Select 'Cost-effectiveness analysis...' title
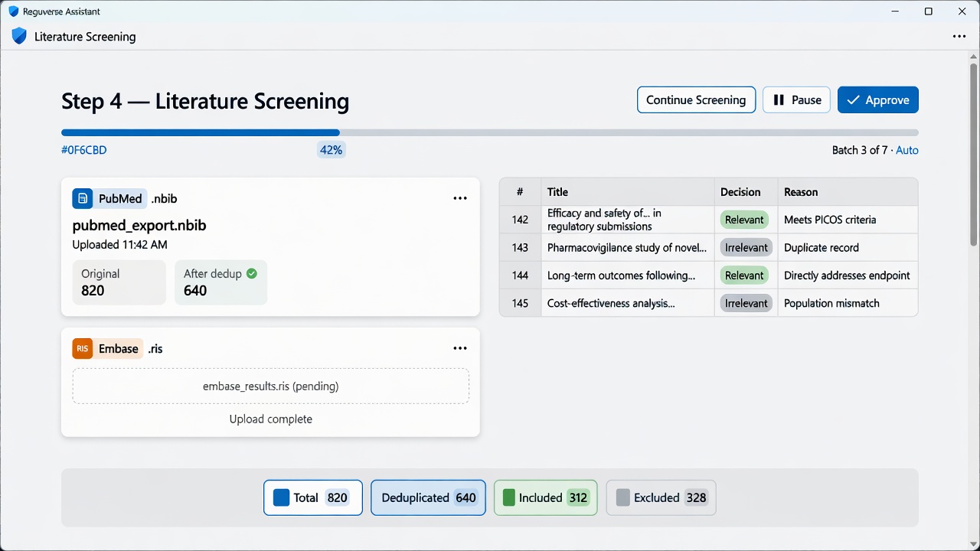 pyautogui.click(x=611, y=303)
